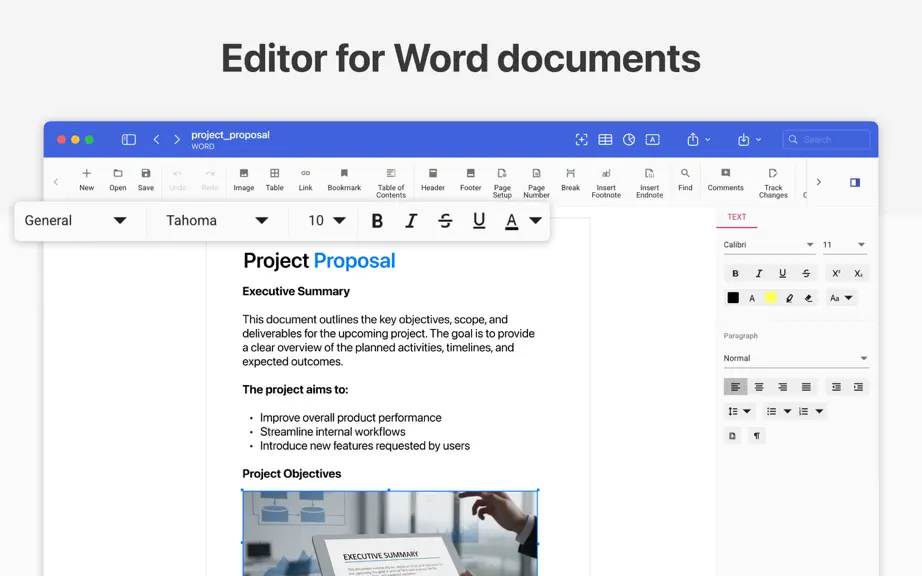This screenshot has height=576, width=922.
Task: Open the Calibri font selector in sidebar
Action: [769, 245]
